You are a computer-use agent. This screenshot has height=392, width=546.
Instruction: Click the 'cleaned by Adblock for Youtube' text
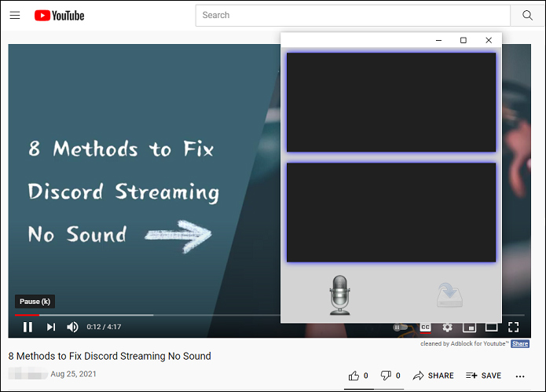(x=464, y=344)
